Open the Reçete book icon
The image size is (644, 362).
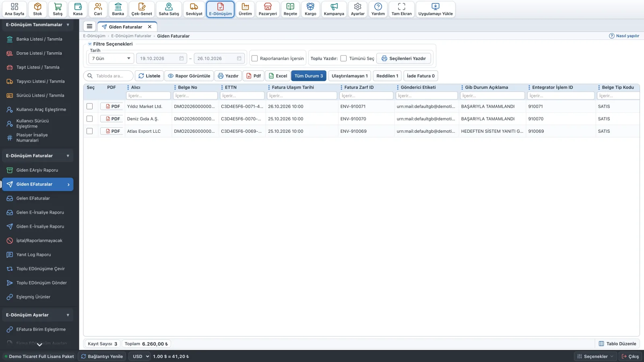pos(290,9)
